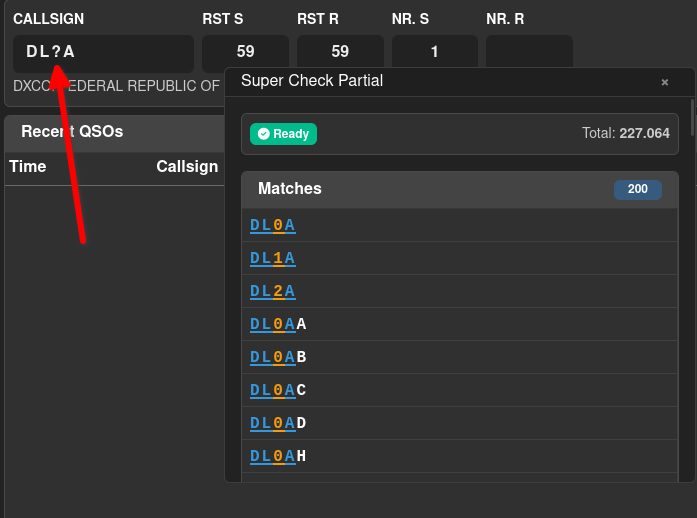Viewport: 697px width, 518px height.
Task: Select the DL0AB match link
Action: pos(278,357)
